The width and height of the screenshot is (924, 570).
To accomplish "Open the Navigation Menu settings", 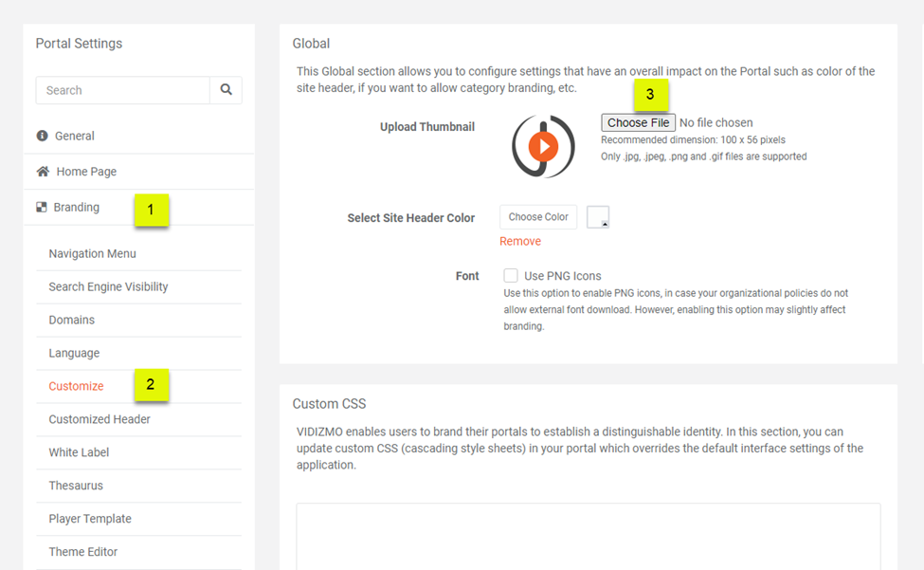I will click(92, 254).
